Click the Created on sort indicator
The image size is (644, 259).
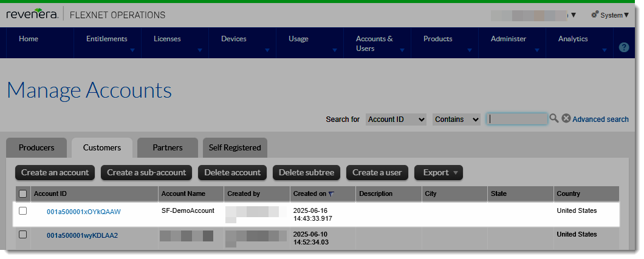click(332, 194)
